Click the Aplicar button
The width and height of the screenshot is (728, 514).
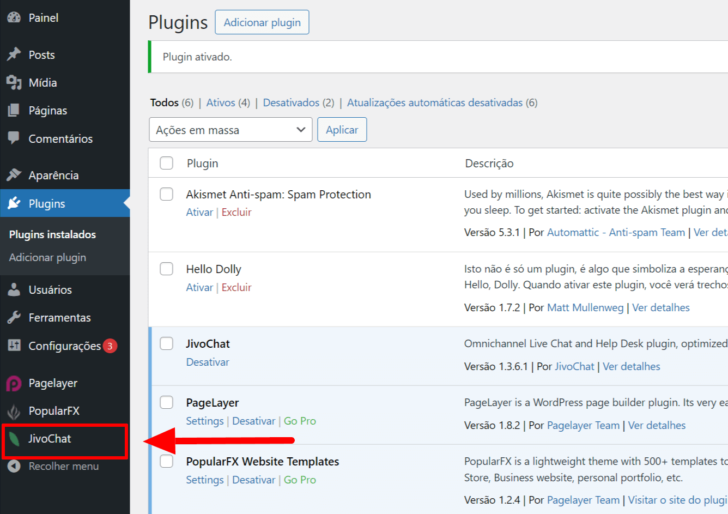[342, 130]
